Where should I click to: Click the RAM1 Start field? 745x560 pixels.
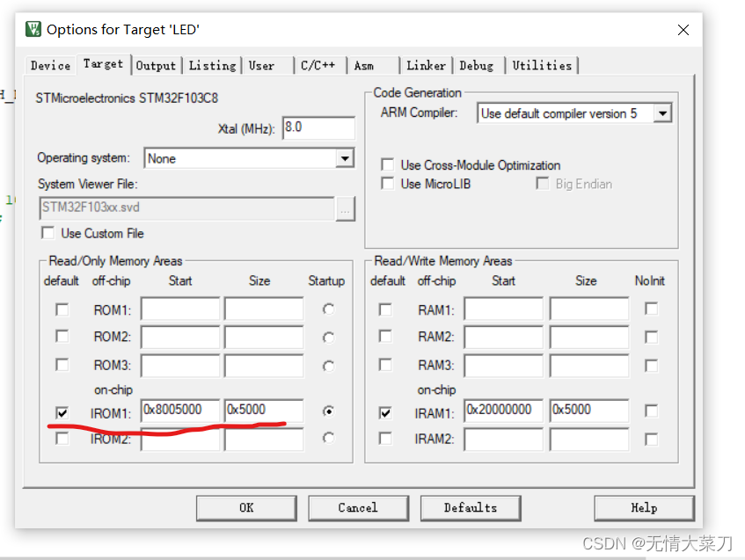(x=504, y=309)
